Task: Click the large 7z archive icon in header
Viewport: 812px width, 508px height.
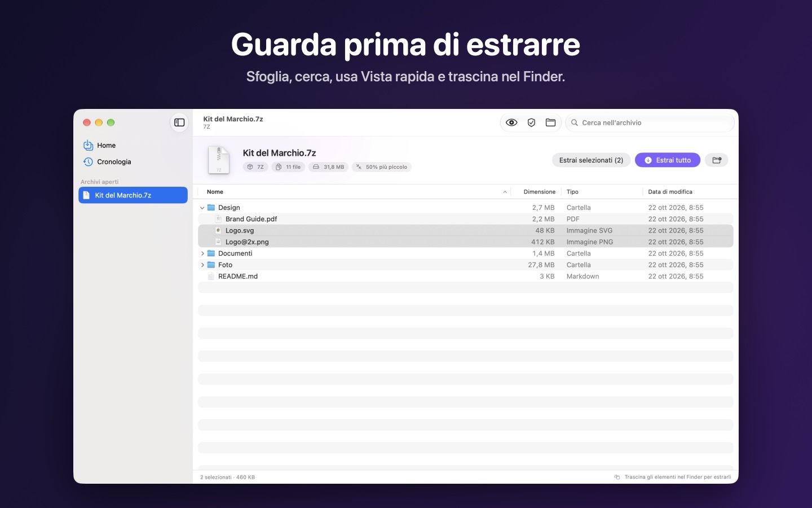Action: (x=219, y=160)
